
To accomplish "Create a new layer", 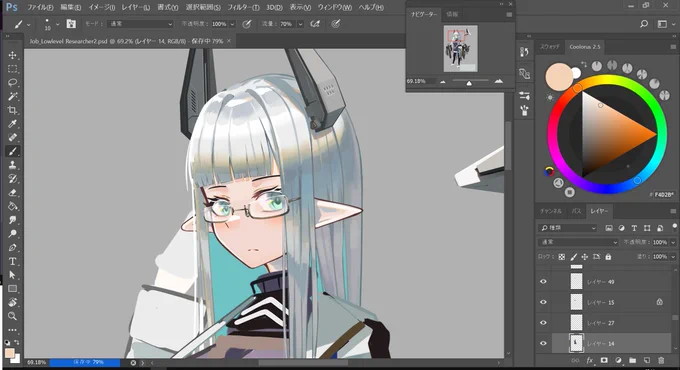I will pos(647,360).
